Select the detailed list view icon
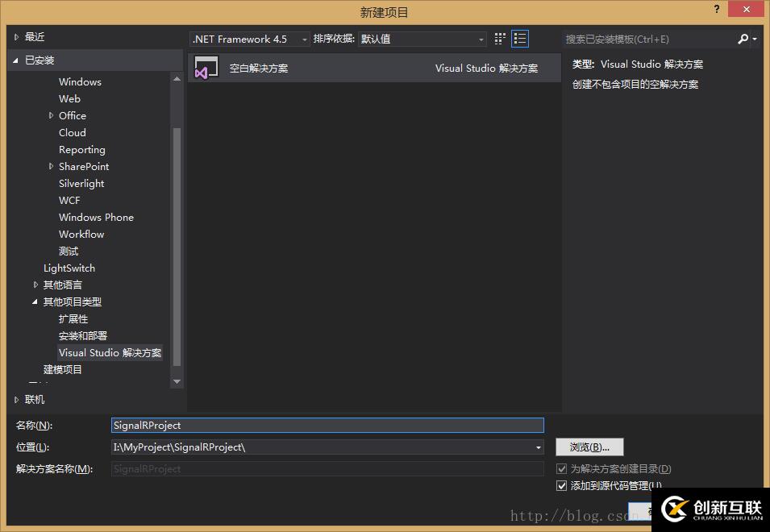This screenshot has width=770, height=532. tap(520, 38)
